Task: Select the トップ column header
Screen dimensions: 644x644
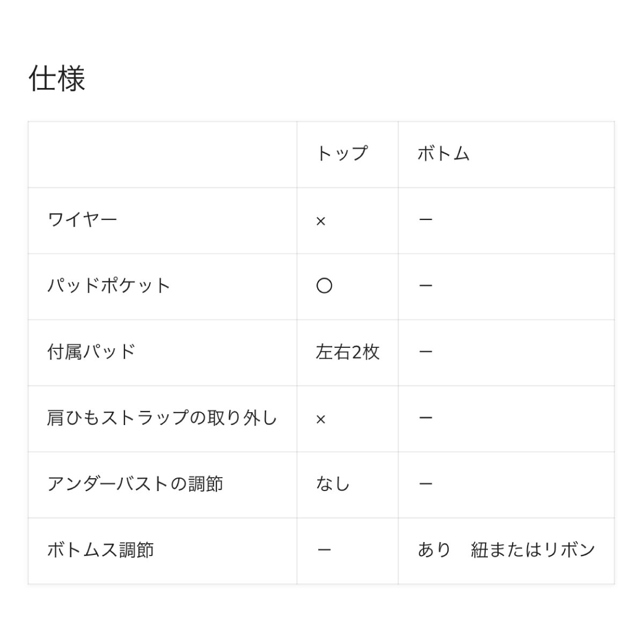Action: point(342,154)
